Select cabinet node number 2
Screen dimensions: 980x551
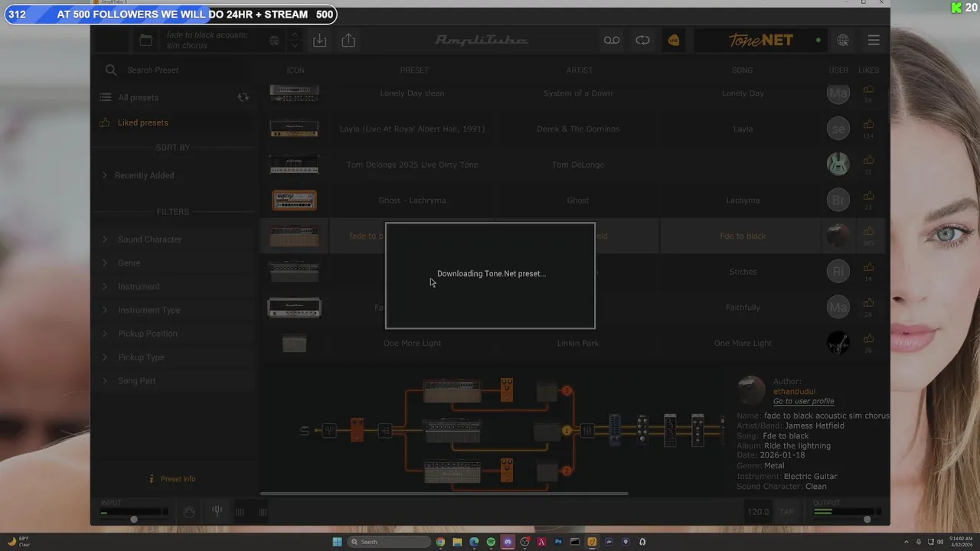coord(567,471)
